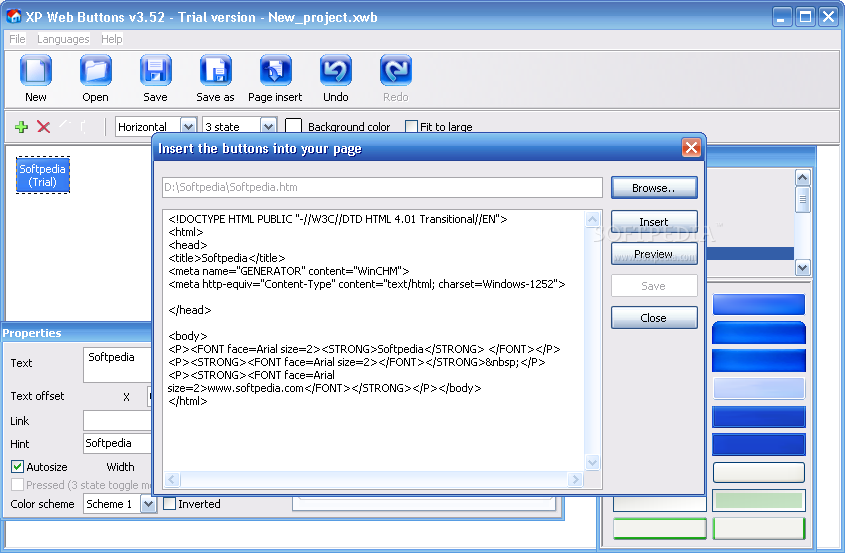This screenshot has width=845, height=553.
Task: Click the Undo toolbar icon
Action: (x=336, y=71)
